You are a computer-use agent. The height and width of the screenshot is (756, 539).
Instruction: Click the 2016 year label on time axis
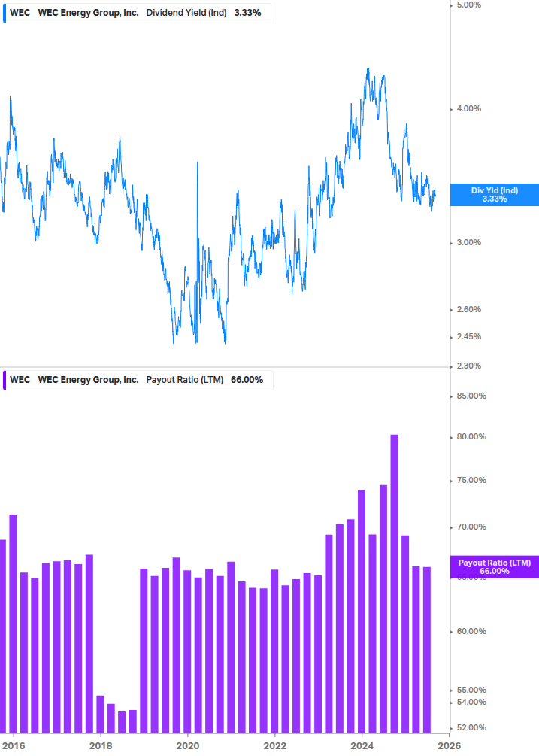(x=13, y=746)
